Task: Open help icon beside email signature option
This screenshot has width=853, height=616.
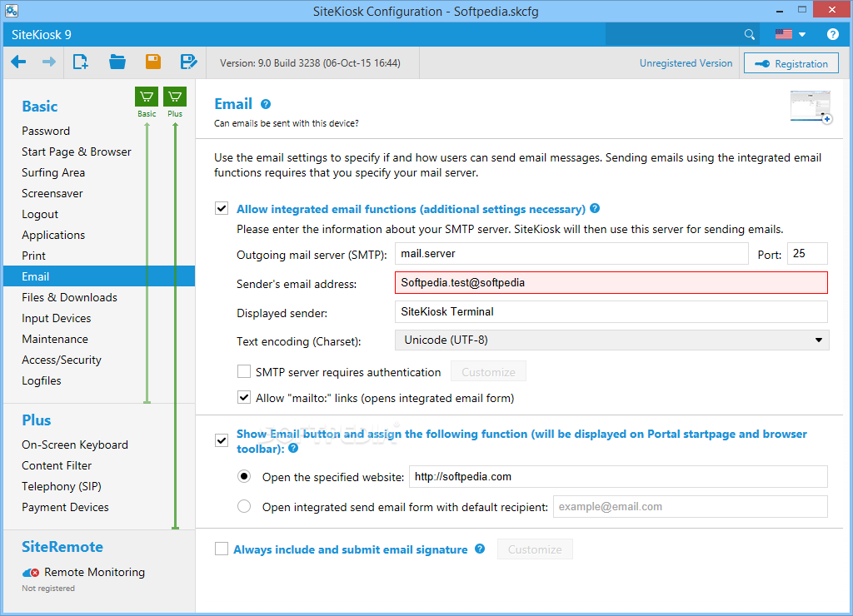Action: tap(480, 549)
